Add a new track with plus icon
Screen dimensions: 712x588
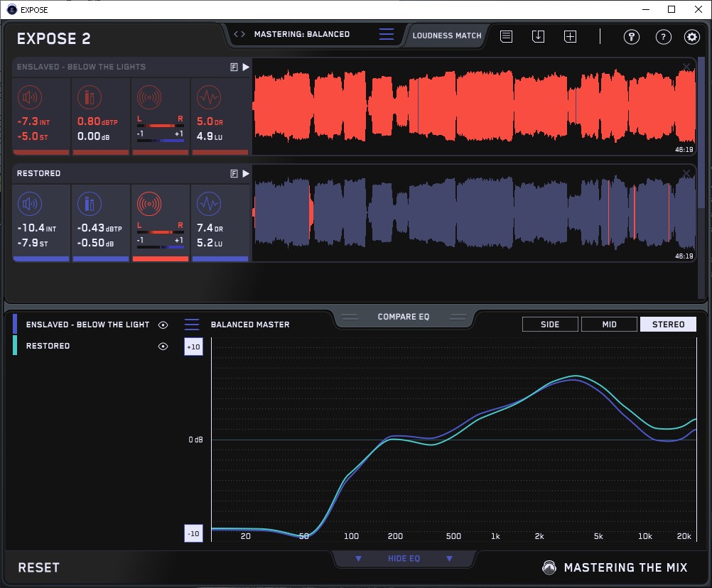pos(571,36)
